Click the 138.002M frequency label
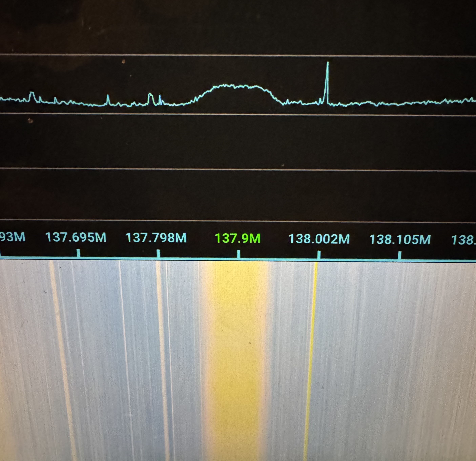Screen dimensions: 476x461 point(319,239)
